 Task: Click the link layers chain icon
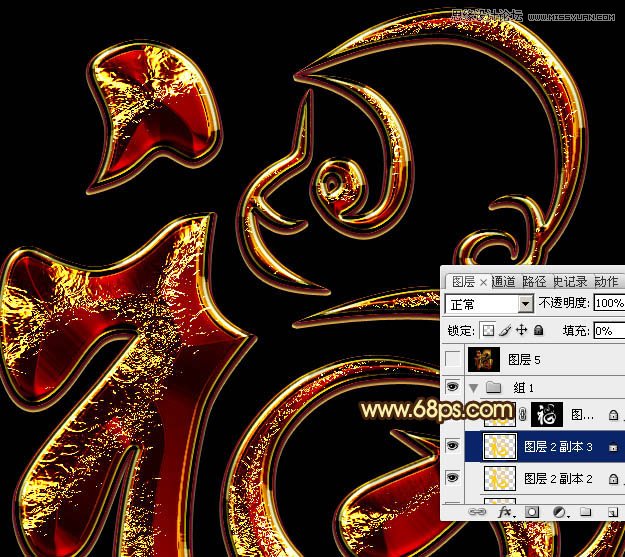[x=477, y=512]
